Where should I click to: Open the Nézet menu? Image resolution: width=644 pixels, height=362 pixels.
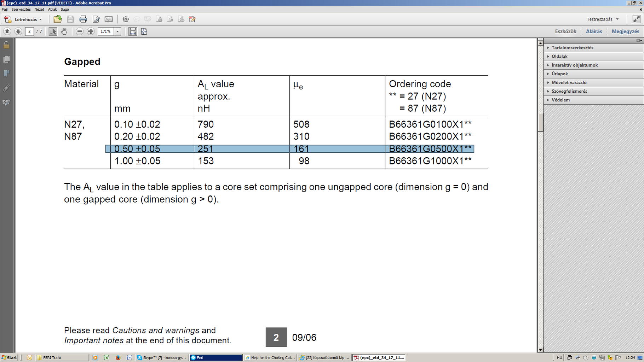39,10
